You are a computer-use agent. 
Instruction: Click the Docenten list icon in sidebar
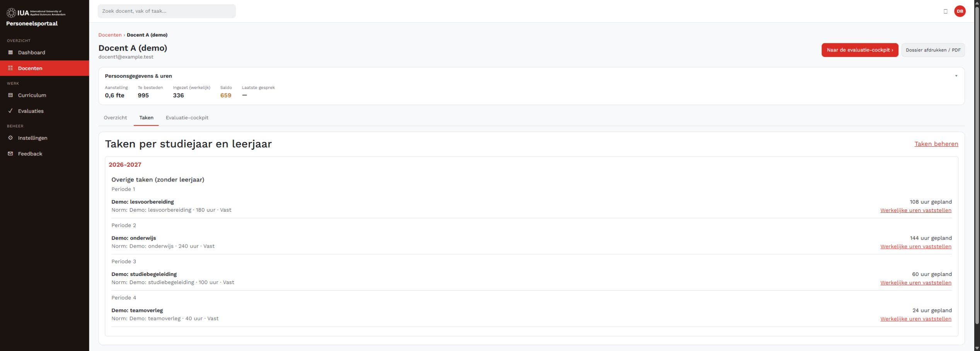point(10,68)
